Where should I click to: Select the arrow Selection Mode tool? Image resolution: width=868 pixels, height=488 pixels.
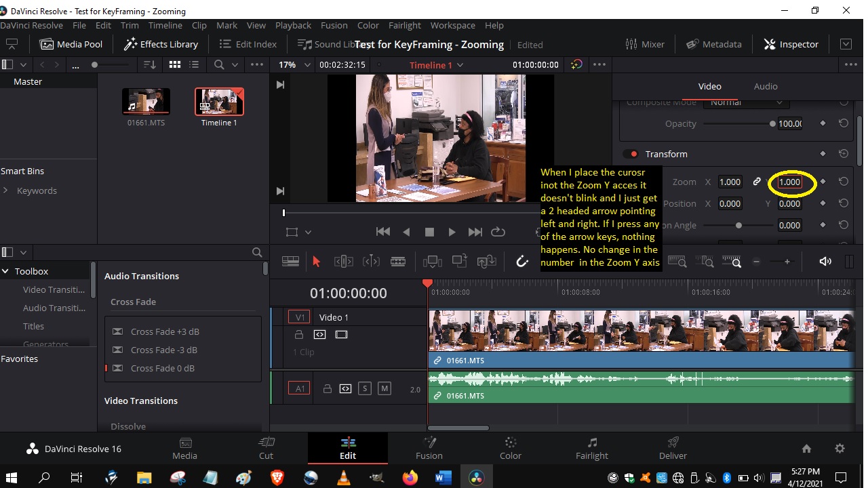click(316, 262)
